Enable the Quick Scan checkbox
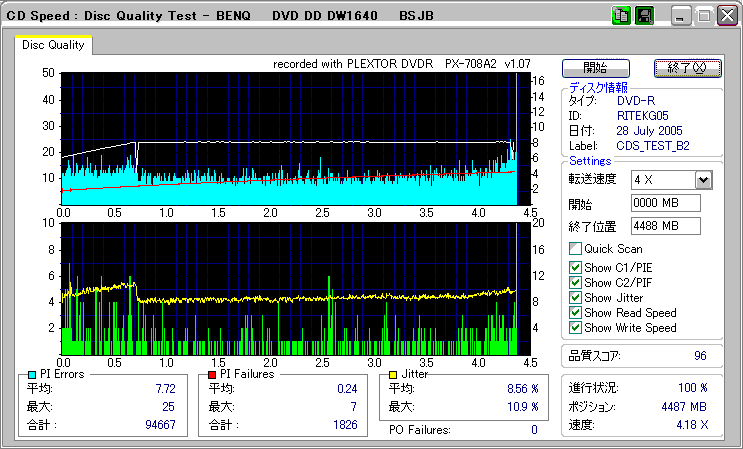The width and height of the screenshot is (743, 449). (575, 249)
